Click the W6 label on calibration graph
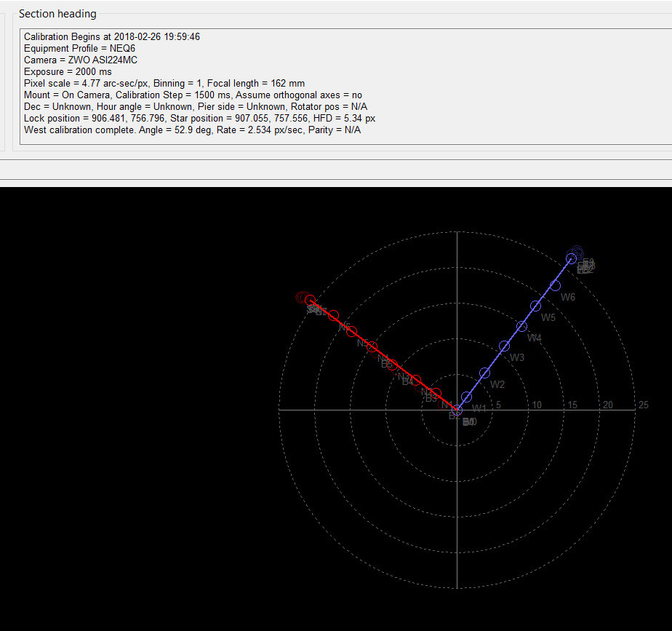This screenshot has height=631, width=672. click(x=568, y=297)
